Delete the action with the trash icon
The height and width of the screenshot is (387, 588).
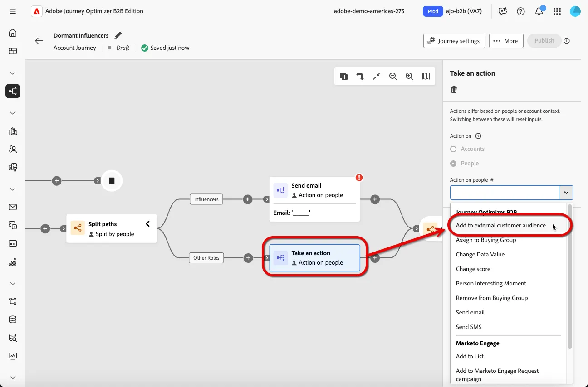pos(454,90)
